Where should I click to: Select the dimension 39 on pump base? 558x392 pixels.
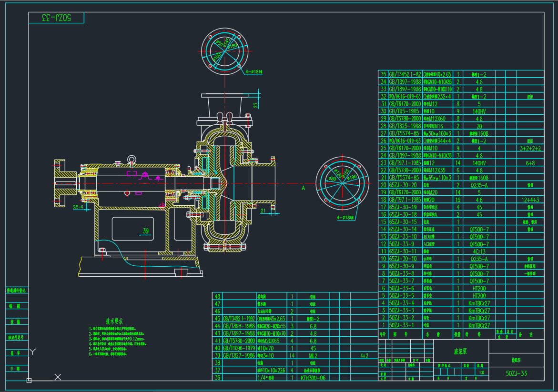point(145,231)
